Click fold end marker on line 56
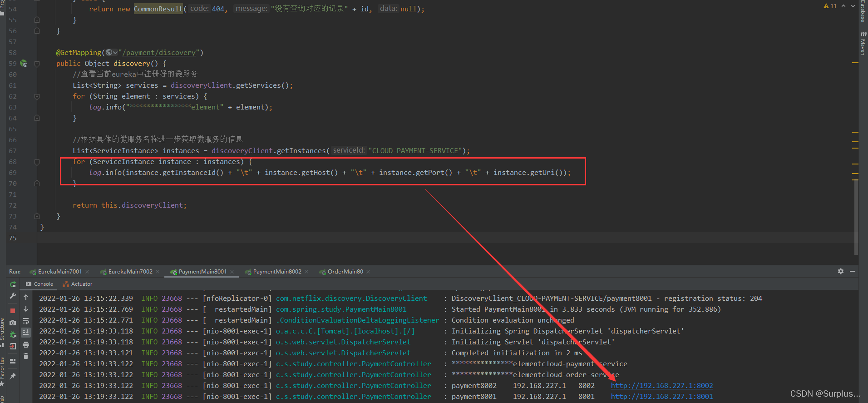The height and width of the screenshot is (403, 868). [37, 31]
